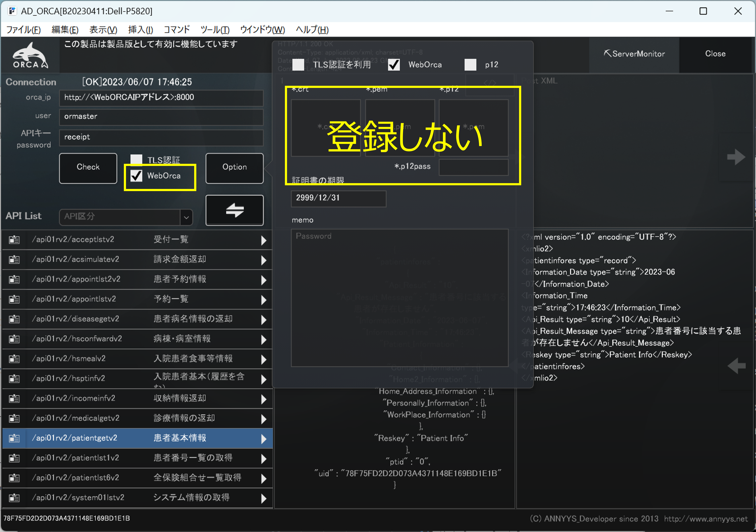Expand 入院患者食事等情報 row arrow
This screenshot has width=756, height=532.
263,359
